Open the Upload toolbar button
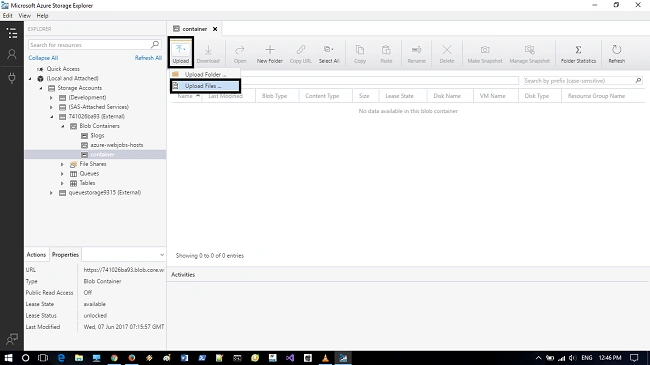 pos(181,53)
